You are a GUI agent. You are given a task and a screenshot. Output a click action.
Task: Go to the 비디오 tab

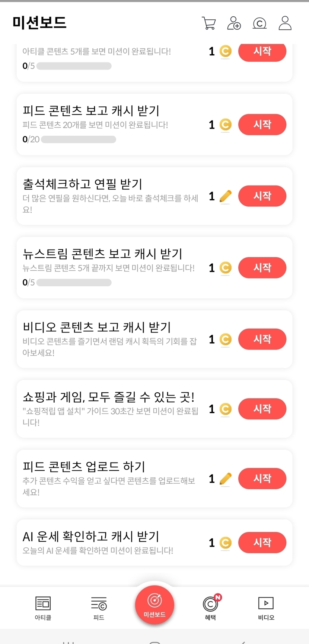[266, 608]
